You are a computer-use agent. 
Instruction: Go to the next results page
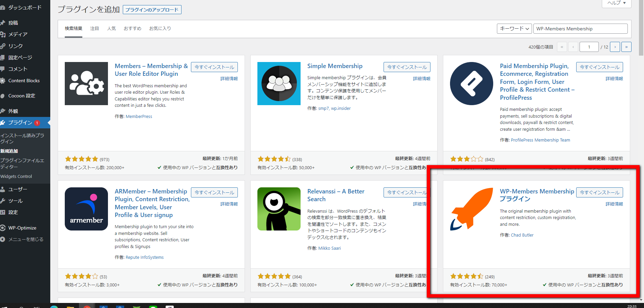point(615,47)
